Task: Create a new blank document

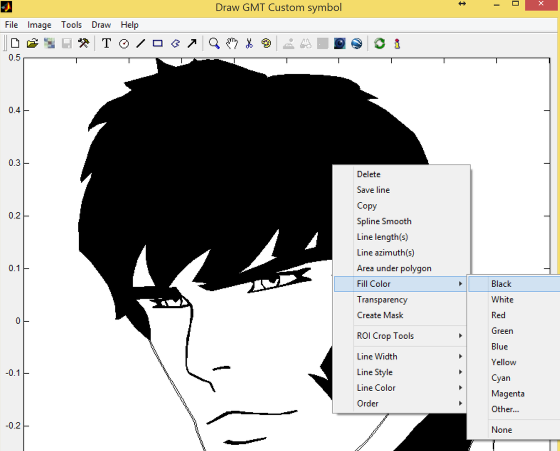Action: [15, 44]
